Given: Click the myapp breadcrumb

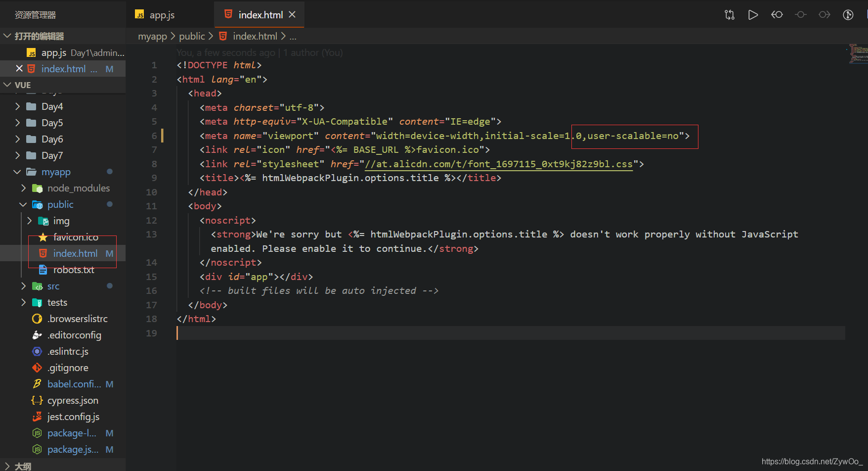Looking at the screenshot, I should click(x=153, y=36).
